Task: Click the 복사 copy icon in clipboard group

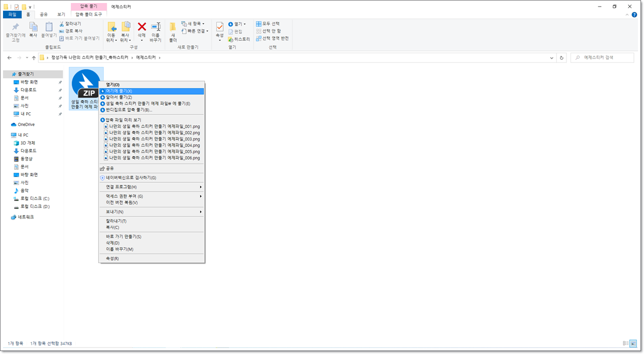Action: click(x=33, y=27)
